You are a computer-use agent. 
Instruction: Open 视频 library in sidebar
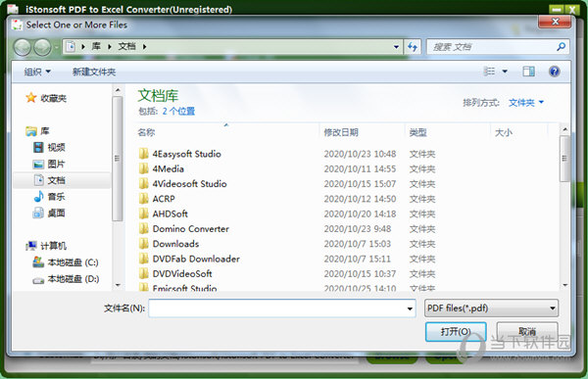[x=49, y=147]
